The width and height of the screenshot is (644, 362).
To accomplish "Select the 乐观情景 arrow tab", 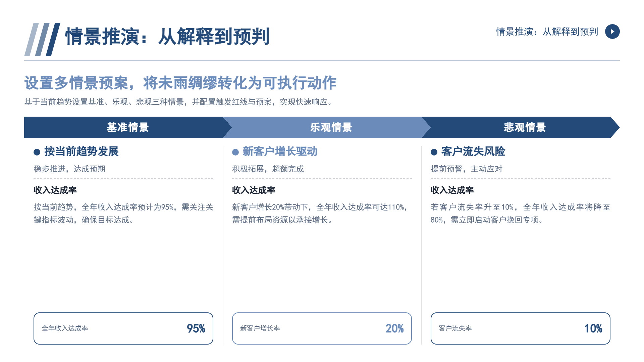I will tap(326, 127).
